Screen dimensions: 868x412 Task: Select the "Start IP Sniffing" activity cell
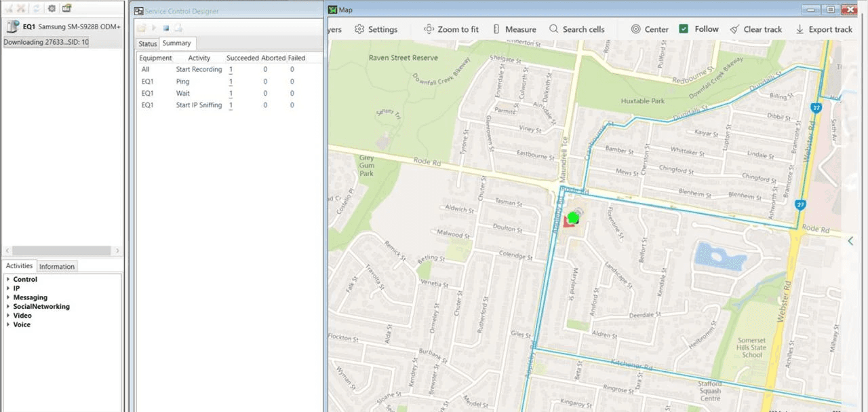point(199,105)
